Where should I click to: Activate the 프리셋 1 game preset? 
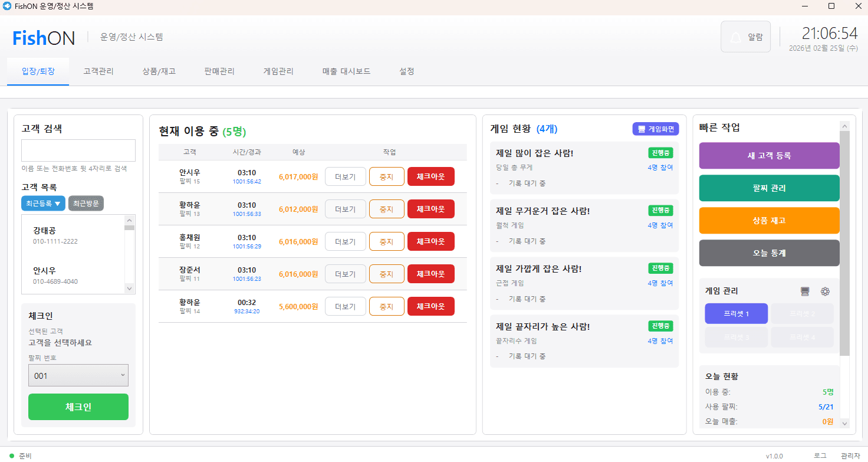point(736,313)
